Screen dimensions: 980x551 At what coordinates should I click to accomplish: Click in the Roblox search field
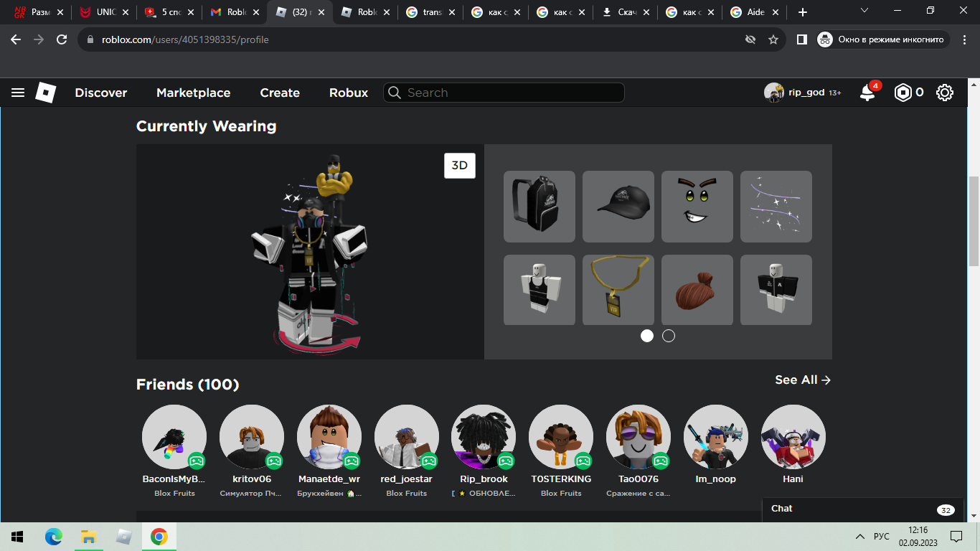(509, 93)
